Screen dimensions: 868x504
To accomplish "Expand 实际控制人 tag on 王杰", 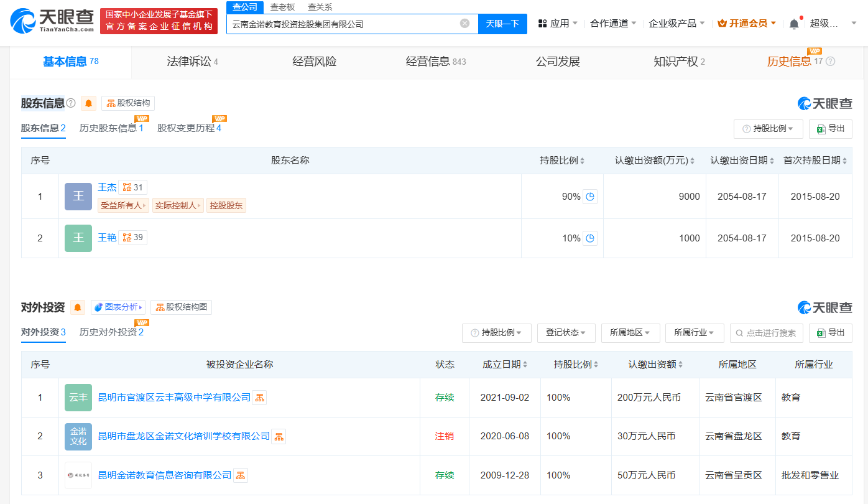I will click(x=178, y=205).
